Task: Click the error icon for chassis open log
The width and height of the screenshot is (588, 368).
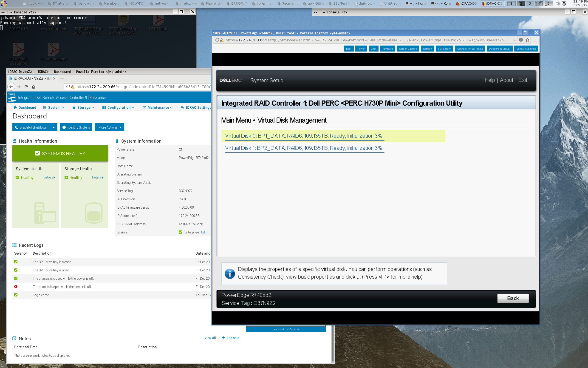Action: pyautogui.click(x=16, y=287)
